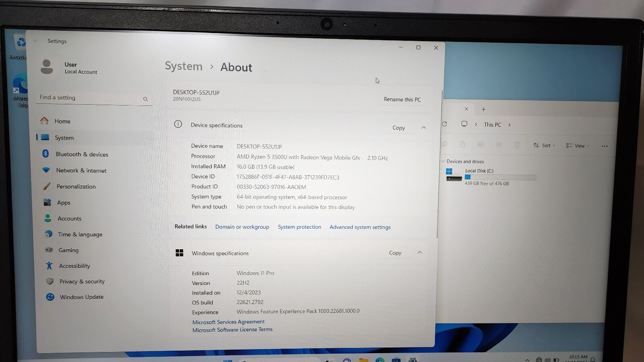
Task: Open Advanced system settings link
Action: (x=360, y=227)
